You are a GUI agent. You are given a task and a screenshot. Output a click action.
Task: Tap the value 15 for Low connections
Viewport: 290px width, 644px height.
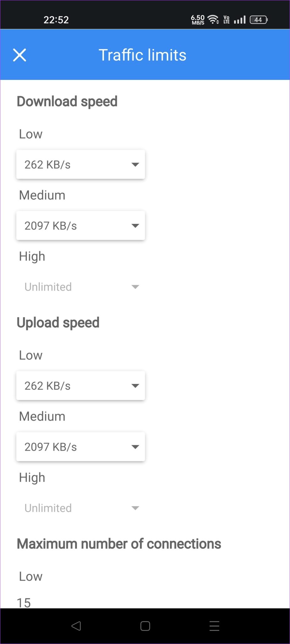pos(24,602)
